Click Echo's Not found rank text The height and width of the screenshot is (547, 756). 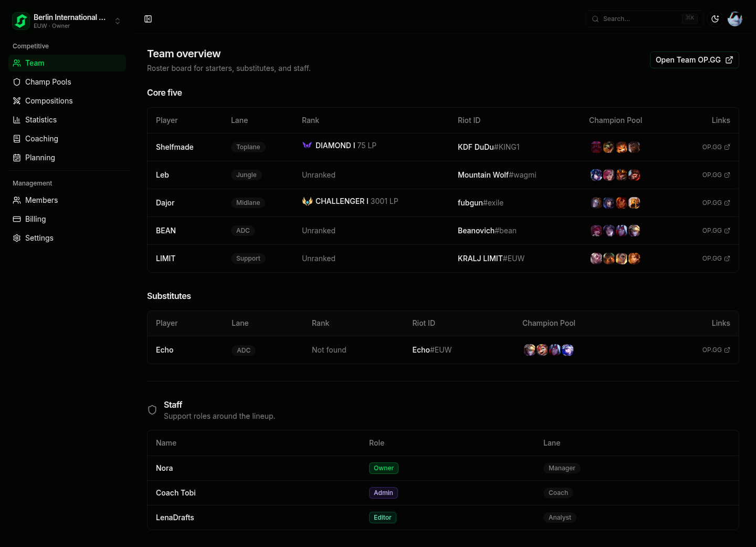tap(329, 350)
